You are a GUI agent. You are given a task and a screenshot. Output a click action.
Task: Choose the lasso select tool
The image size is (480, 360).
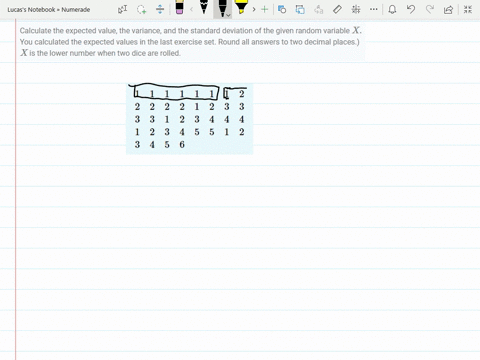142,9
